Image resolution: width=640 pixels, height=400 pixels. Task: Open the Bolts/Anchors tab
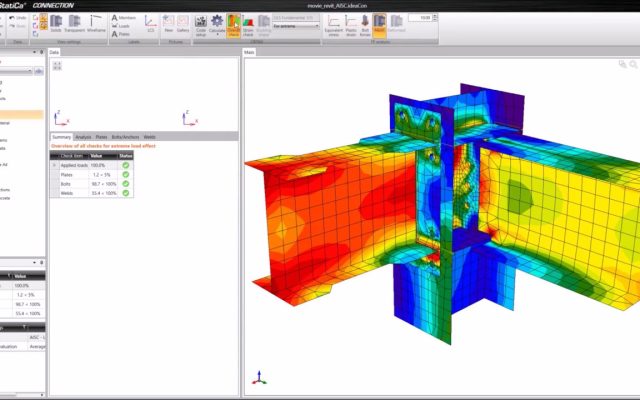[x=127, y=136]
